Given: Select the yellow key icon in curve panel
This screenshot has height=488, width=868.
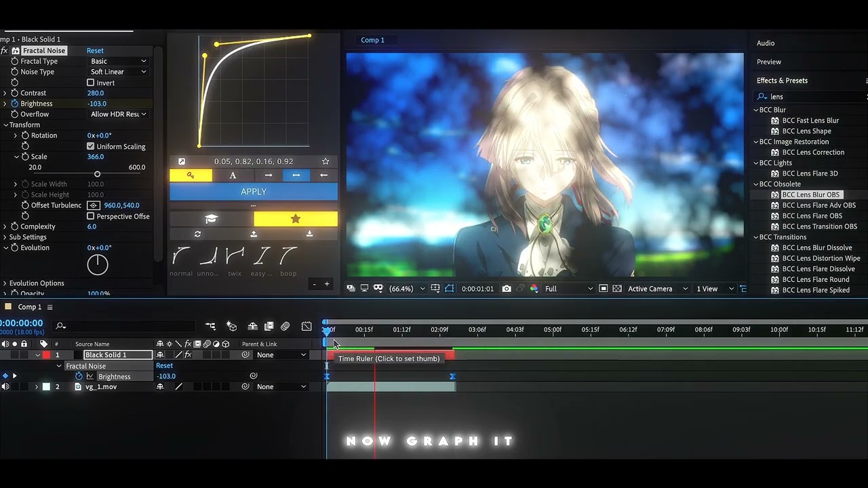Looking at the screenshot, I should (x=191, y=176).
